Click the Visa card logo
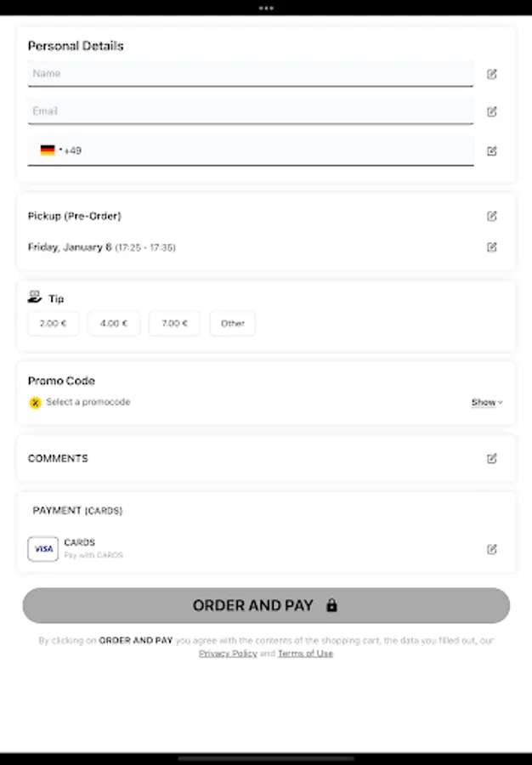Image resolution: width=532 pixels, height=765 pixels. pos(42,549)
